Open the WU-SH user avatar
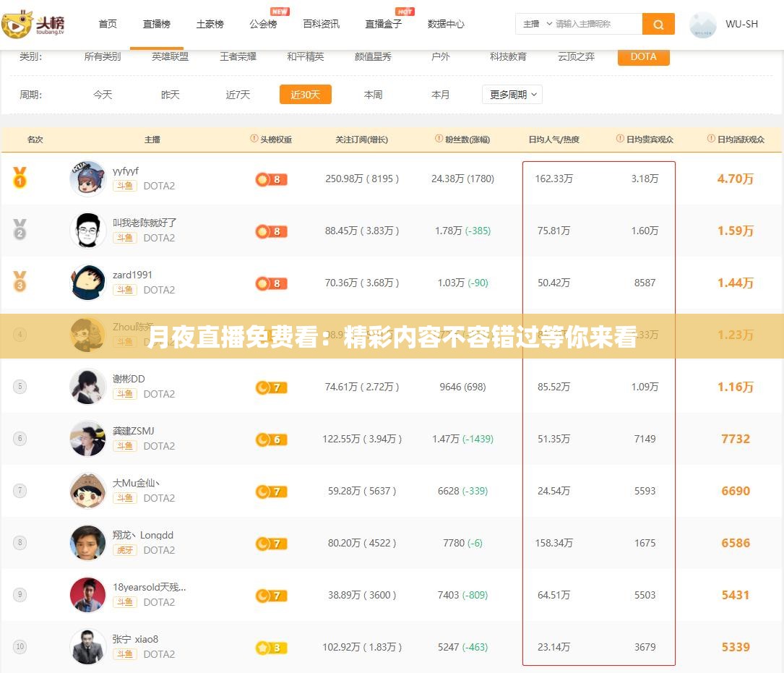This screenshot has width=784, height=673. tap(702, 25)
